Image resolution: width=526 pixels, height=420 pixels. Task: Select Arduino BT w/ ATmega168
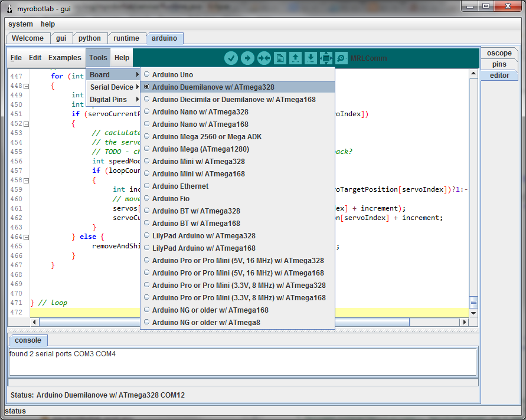pos(237,224)
